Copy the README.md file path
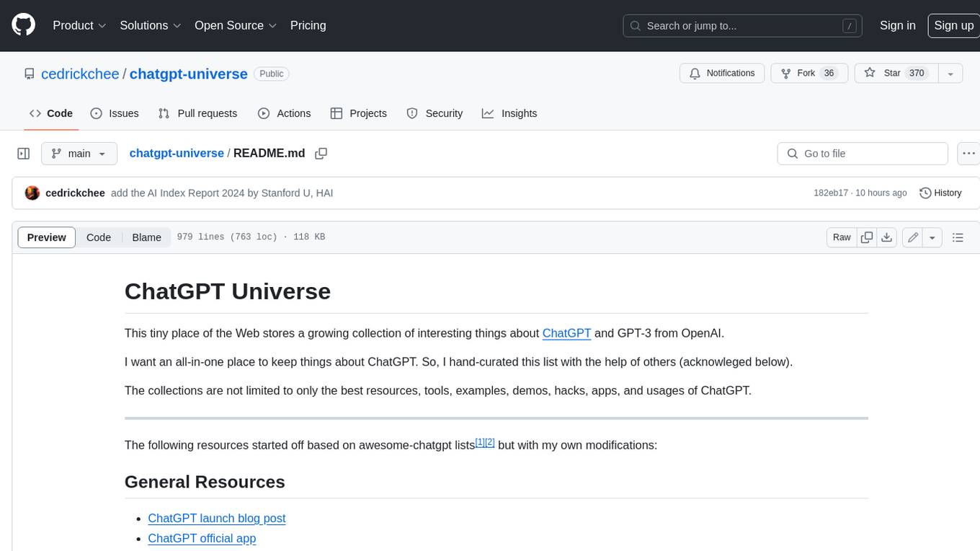Screen dimensions: 980x551 (x=321, y=154)
